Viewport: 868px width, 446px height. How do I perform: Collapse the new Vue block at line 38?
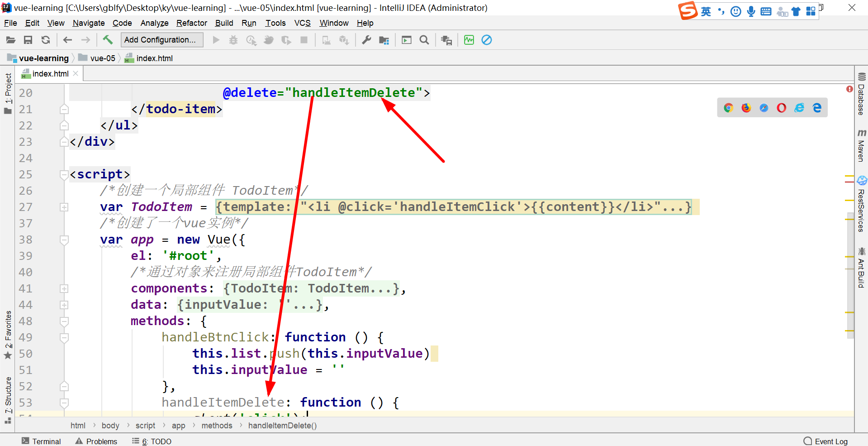64,240
